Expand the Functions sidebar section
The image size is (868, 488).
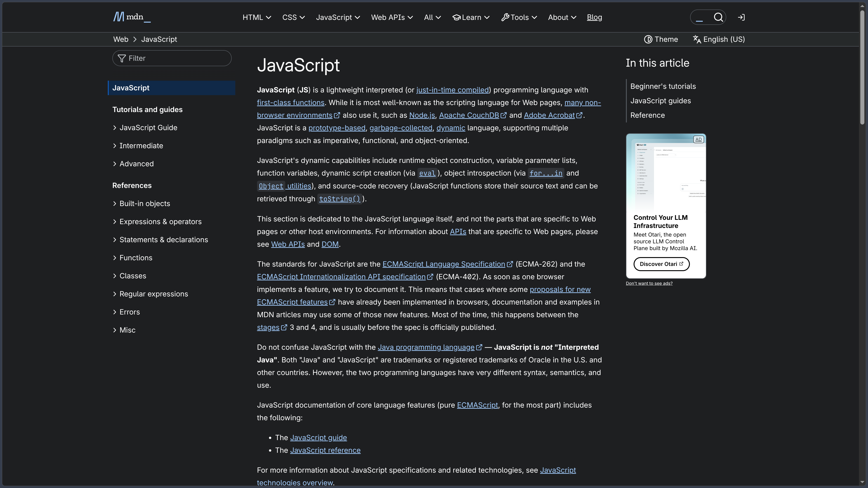132,258
